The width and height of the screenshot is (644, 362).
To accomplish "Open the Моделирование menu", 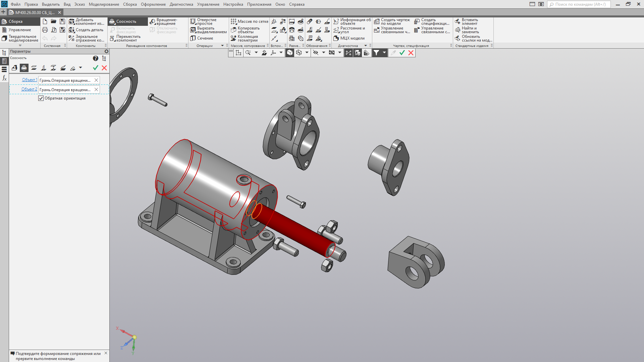I will coord(104,4).
